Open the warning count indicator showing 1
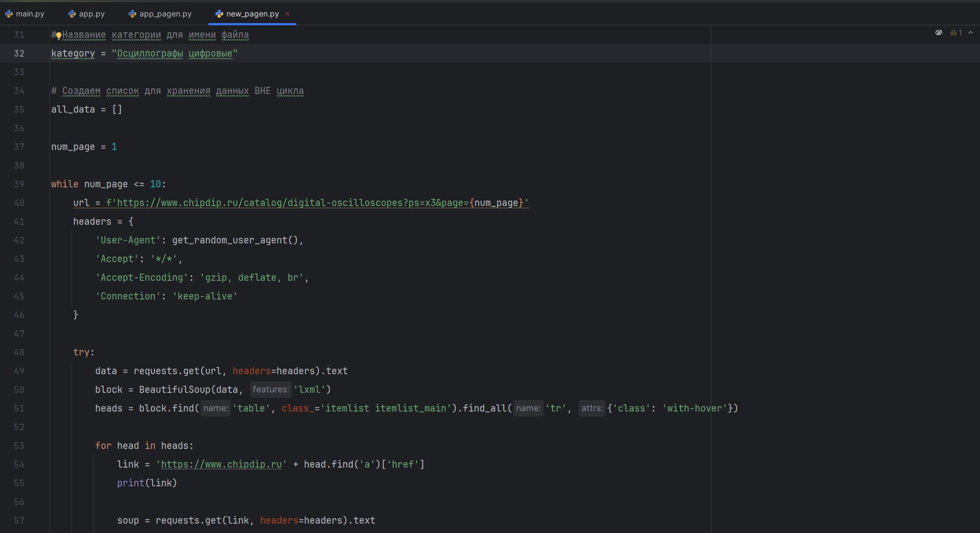980x533 pixels. click(x=956, y=32)
